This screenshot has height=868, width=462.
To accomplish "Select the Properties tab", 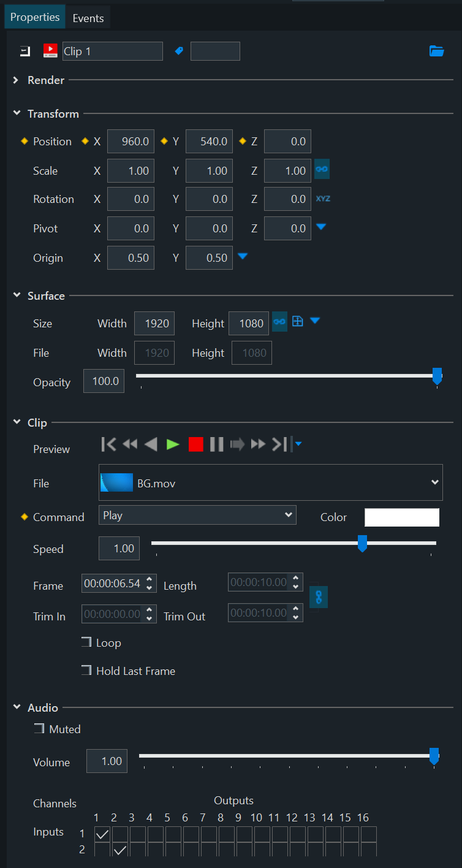I will coord(35,17).
